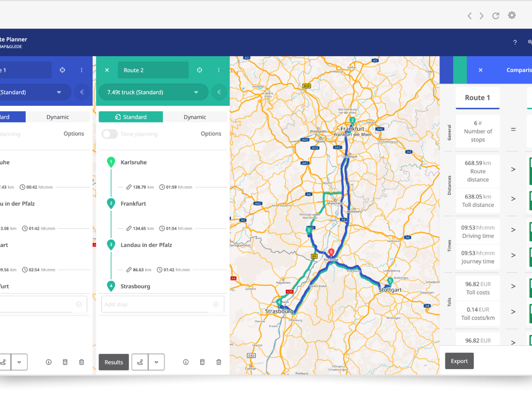Select Karlsruhe stop 1 pin in list
532x399 pixels.
pyautogui.click(x=111, y=162)
